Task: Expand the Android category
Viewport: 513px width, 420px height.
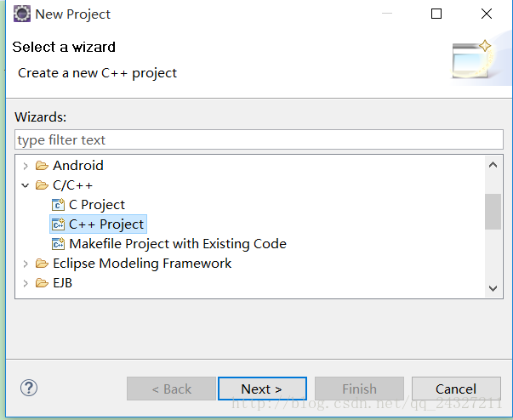Action: click(x=26, y=166)
